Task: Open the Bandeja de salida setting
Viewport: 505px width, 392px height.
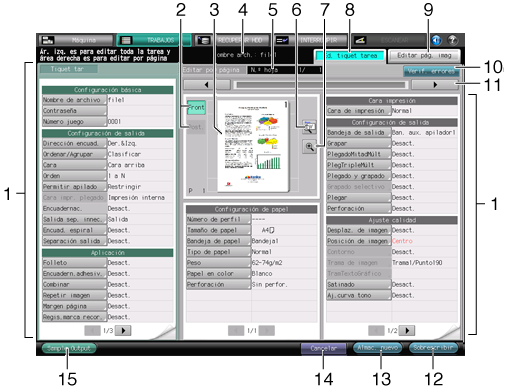Action: click(359, 133)
